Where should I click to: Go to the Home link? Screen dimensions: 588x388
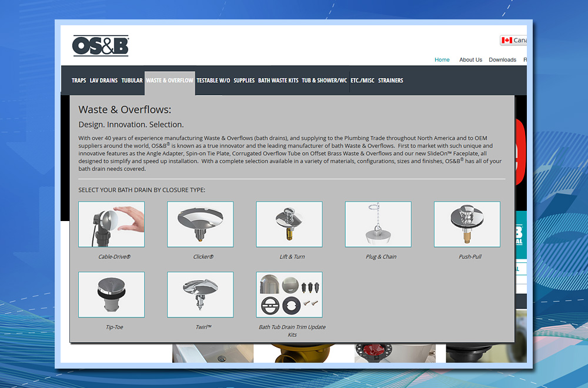pyautogui.click(x=442, y=59)
